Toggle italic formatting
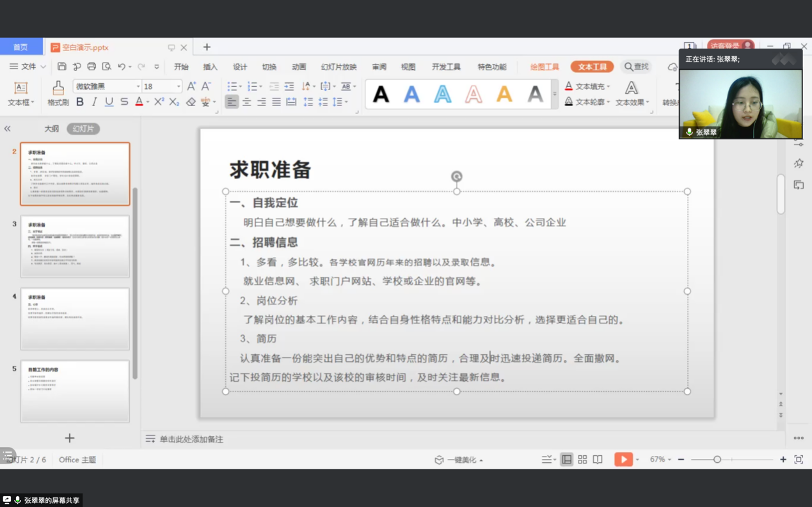The image size is (812, 507). 95,102
